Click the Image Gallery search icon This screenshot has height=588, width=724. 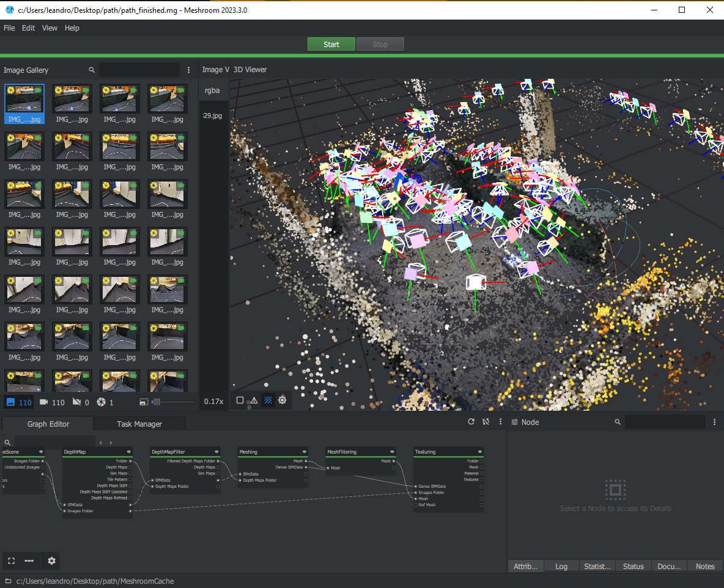pos(92,70)
